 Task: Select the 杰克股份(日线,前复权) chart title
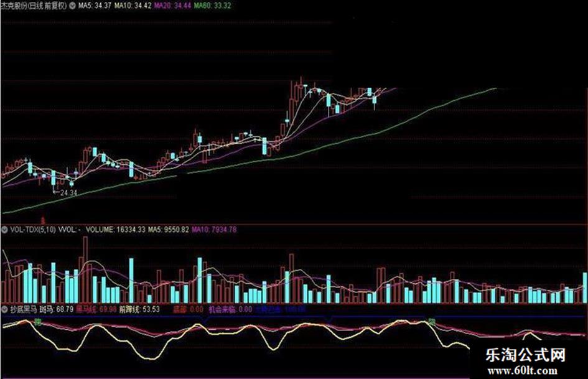coord(34,6)
